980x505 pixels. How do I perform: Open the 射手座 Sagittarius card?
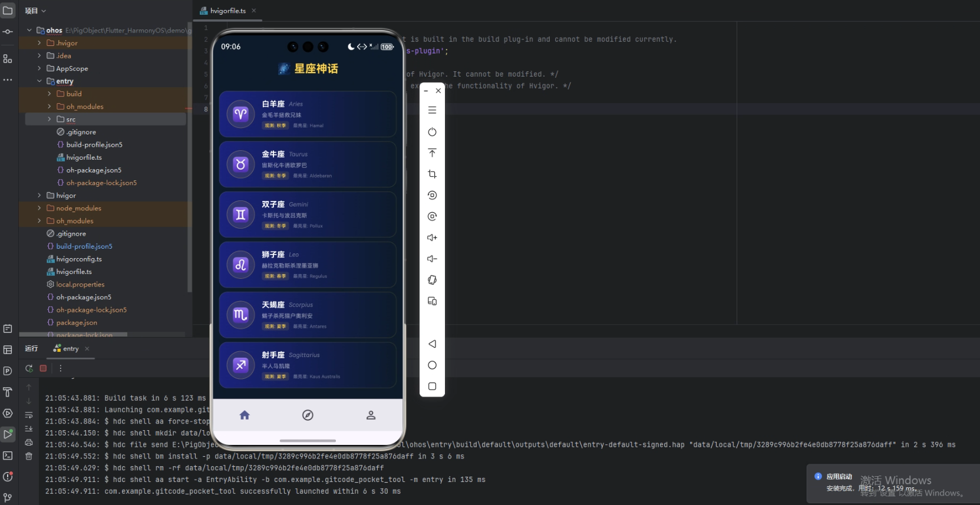[308, 365]
